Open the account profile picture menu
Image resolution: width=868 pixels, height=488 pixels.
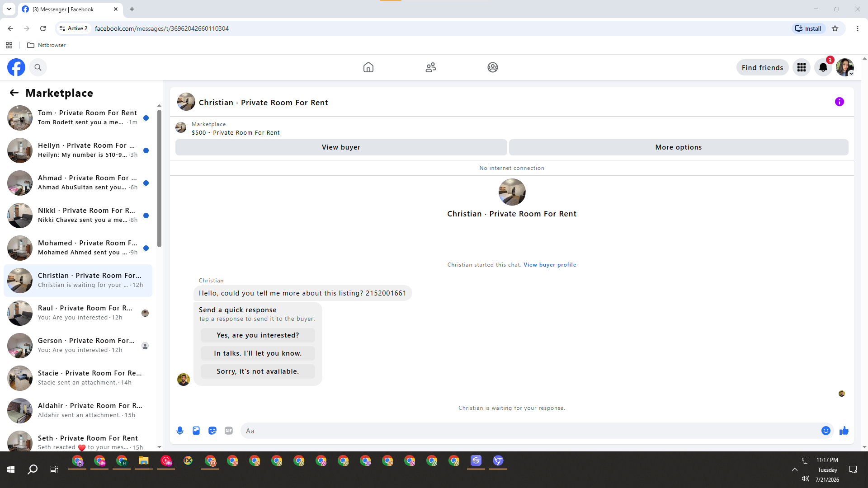tap(844, 67)
